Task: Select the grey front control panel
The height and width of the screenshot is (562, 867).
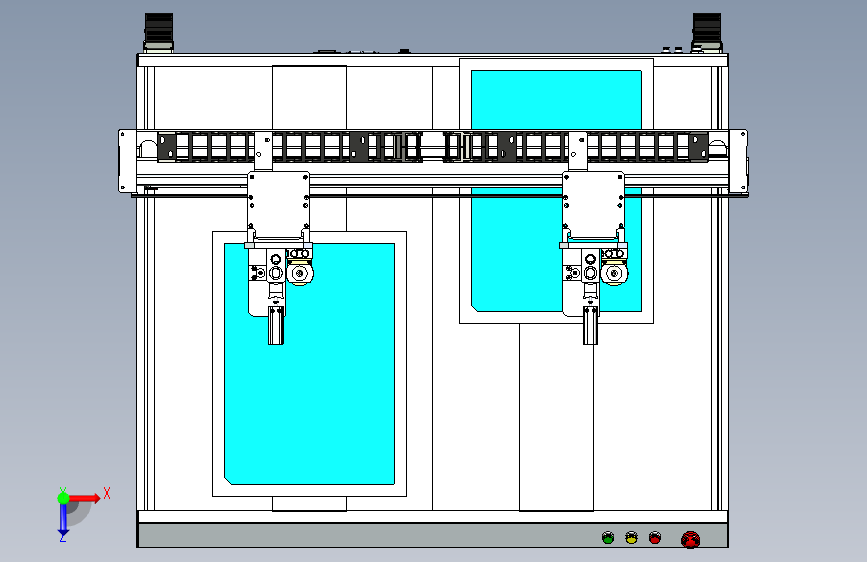Action: coord(432,535)
